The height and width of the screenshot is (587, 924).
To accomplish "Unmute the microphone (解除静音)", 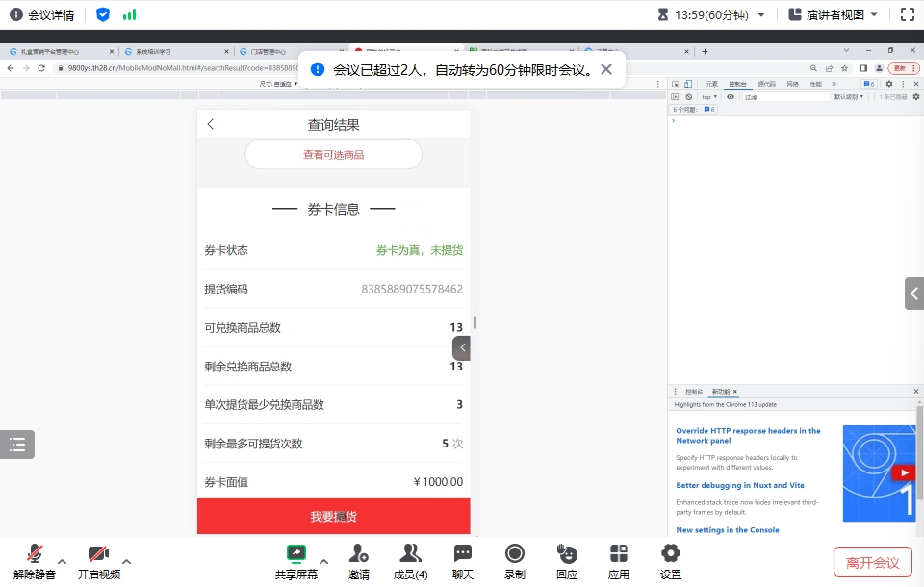I will point(35,553).
